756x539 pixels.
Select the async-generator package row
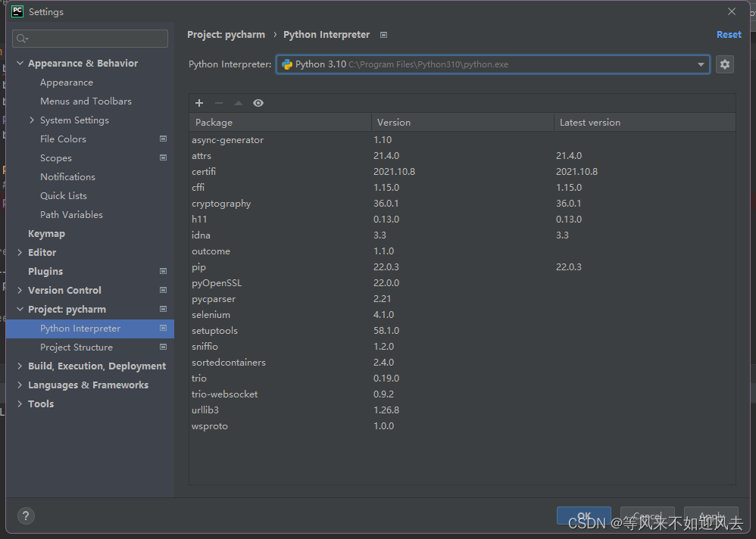(462, 140)
